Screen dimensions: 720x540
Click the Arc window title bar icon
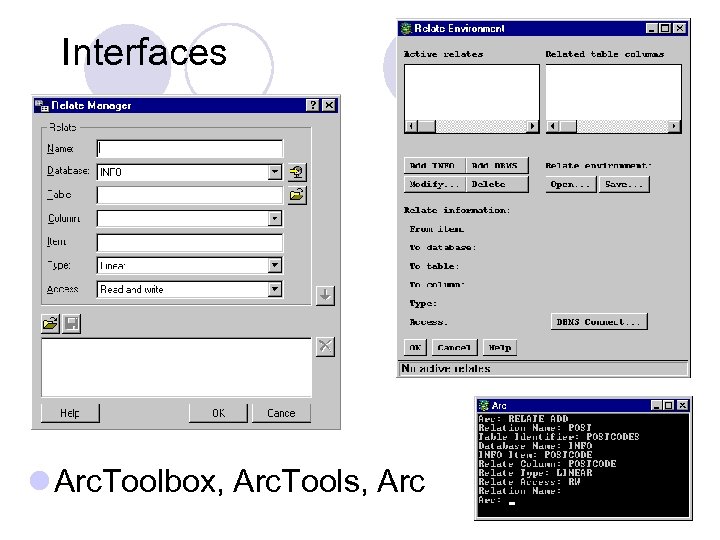(484, 405)
